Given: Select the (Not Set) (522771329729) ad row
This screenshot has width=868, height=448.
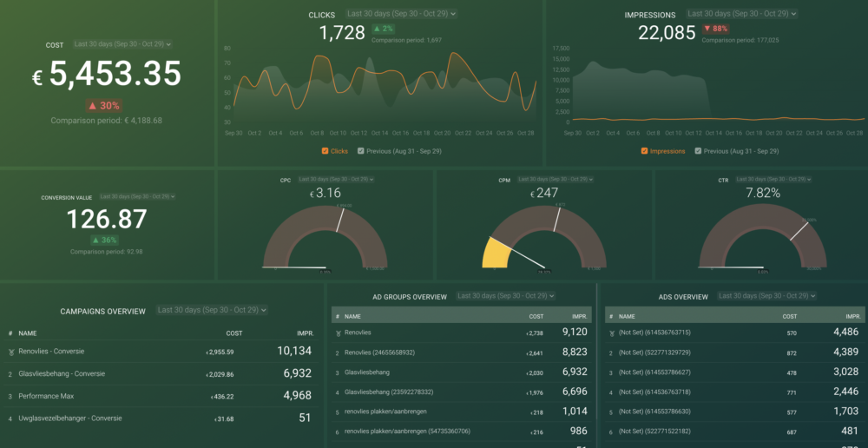Looking at the screenshot, I should pyautogui.click(x=735, y=352).
